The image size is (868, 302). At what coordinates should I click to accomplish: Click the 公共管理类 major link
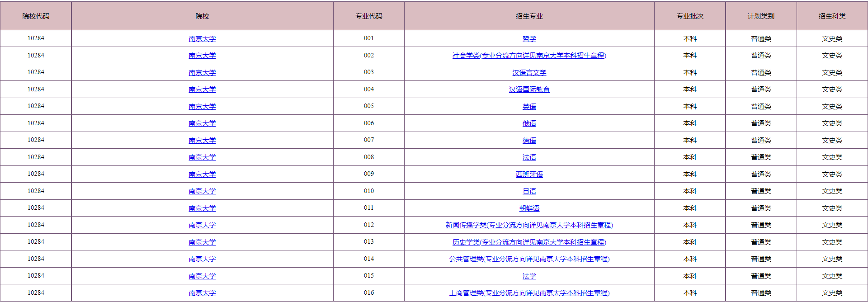pos(529,259)
